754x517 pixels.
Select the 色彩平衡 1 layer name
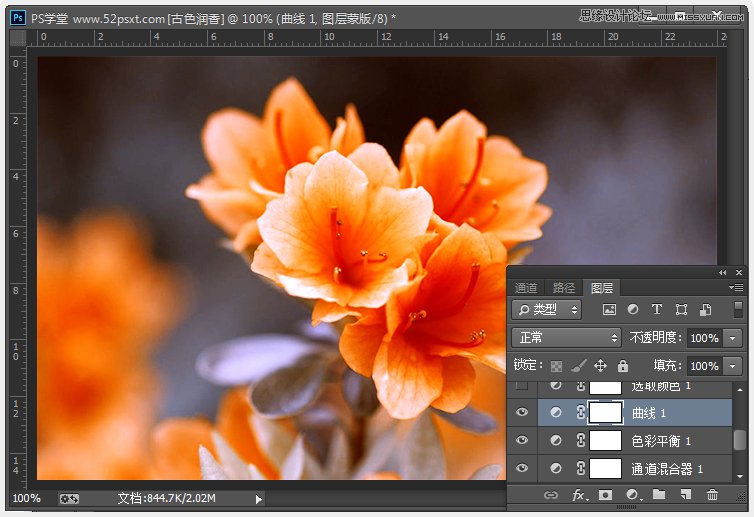(661, 441)
